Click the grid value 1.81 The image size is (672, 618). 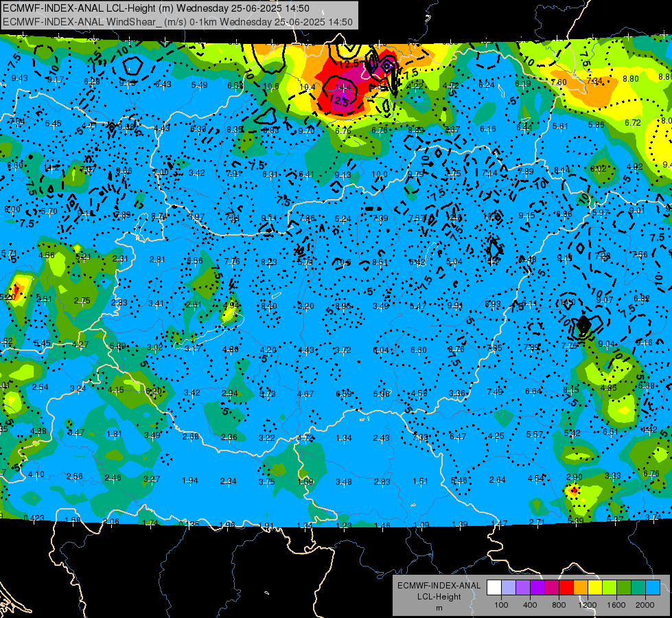coord(114,433)
